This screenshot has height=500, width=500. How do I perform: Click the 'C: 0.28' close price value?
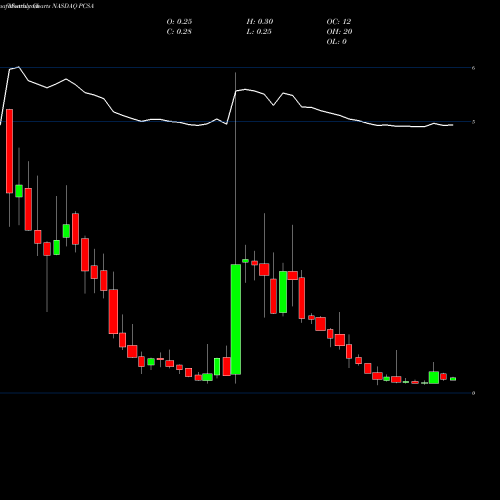(x=179, y=32)
